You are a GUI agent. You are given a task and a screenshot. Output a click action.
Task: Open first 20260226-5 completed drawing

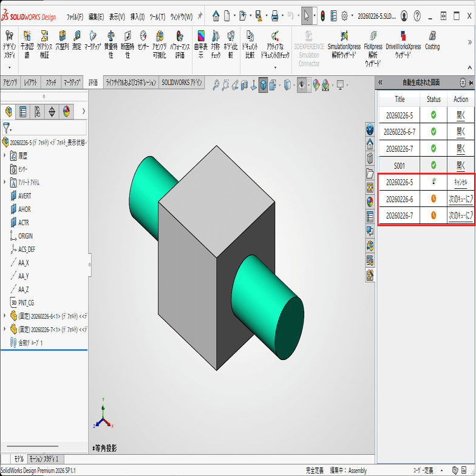(x=460, y=115)
